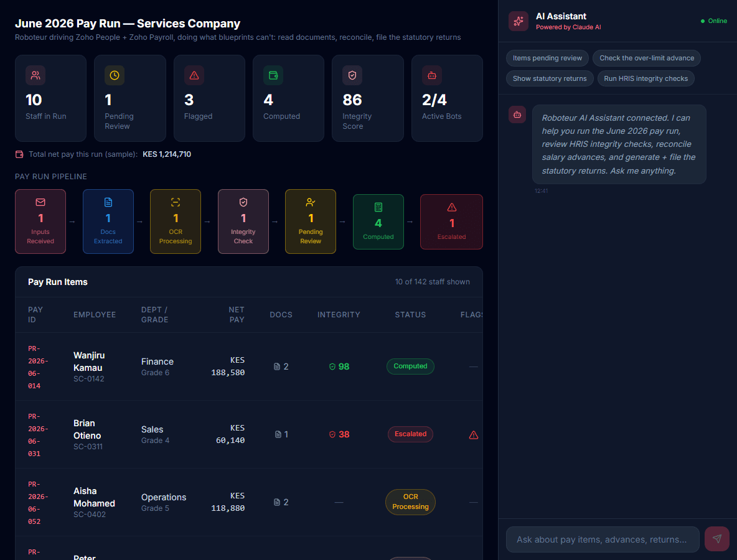Select the Check the over-limit advance chip
Image resolution: width=737 pixels, height=560 pixels.
pyautogui.click(x=647, y=58)
